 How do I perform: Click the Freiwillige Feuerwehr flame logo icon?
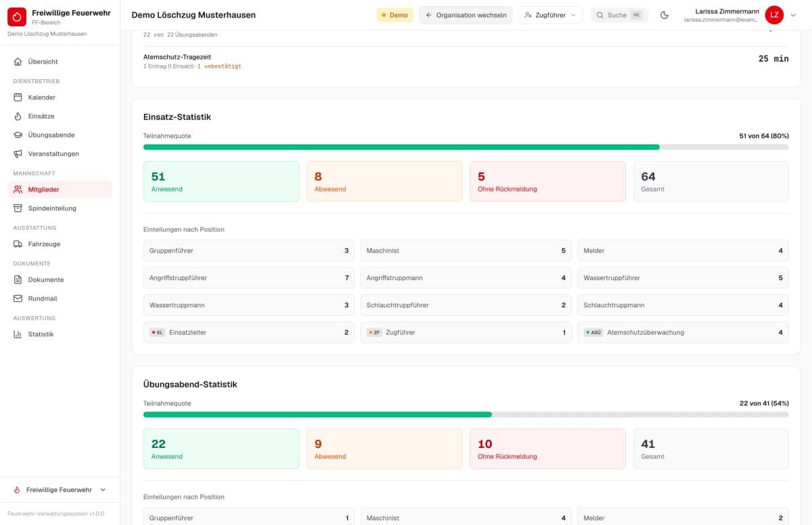[x=17, y=17]
